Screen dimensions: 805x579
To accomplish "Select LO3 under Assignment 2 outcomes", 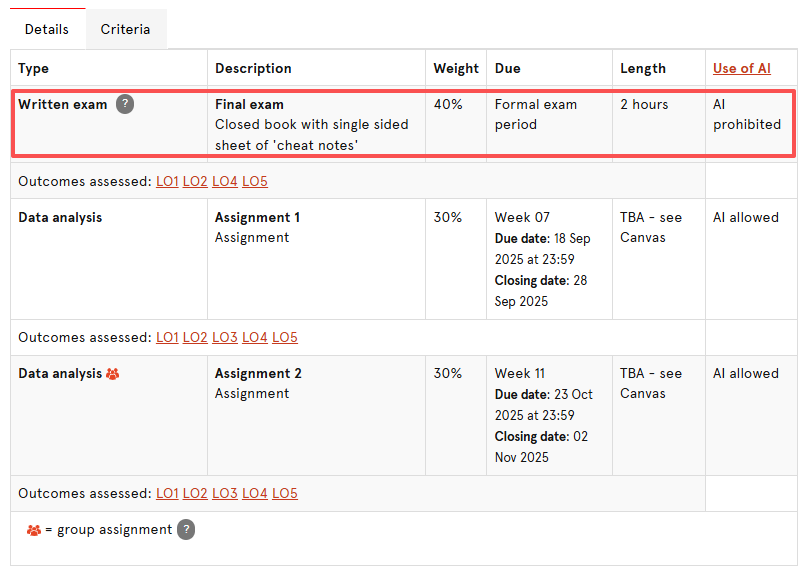I will tap(225, 493).
